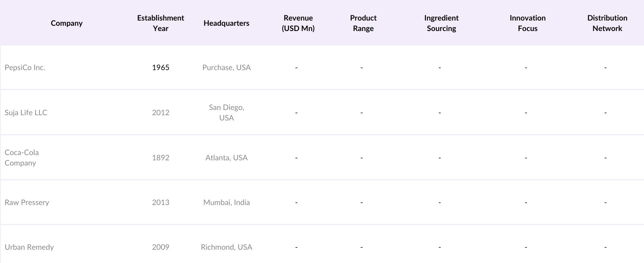The image size is (644, 263).
Task: Click the Mumbai, India headquarters cell
Action: pos(226,202)
